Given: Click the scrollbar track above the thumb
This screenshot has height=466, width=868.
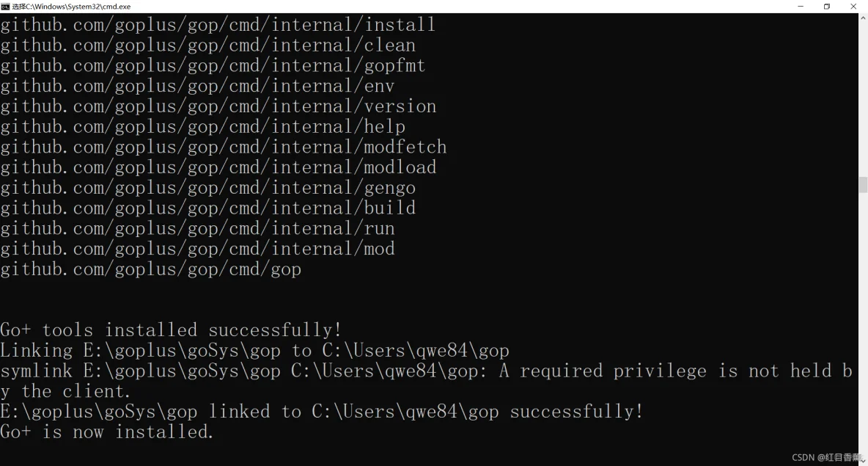Looking at the screenshot, I should pos(863,100).
